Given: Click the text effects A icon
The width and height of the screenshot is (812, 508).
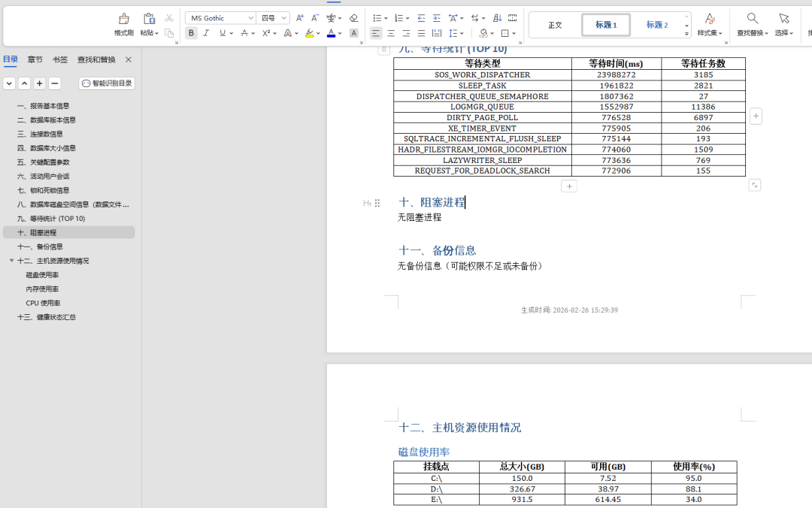Looking at the screenshot, I should pyautogui.click(x=287, y=33).
